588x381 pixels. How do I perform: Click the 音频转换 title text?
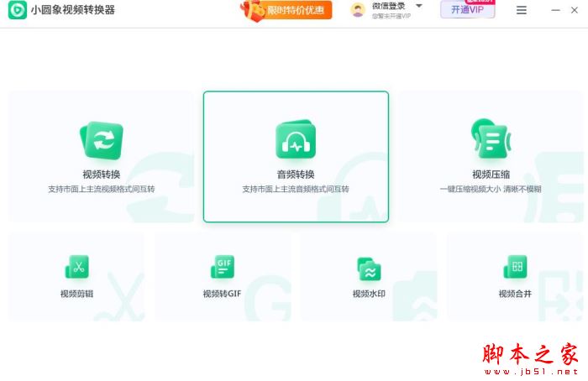point(296,175)
